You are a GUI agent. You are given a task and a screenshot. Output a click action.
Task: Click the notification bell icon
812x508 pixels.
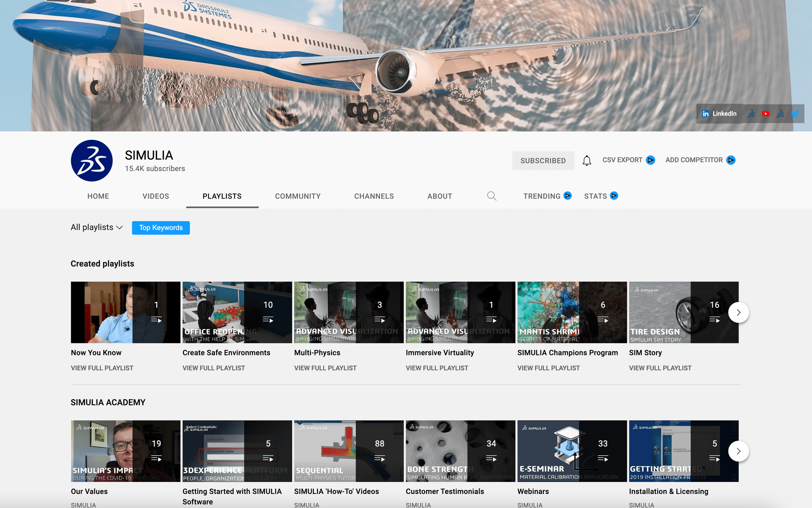[x=586, y=161]
